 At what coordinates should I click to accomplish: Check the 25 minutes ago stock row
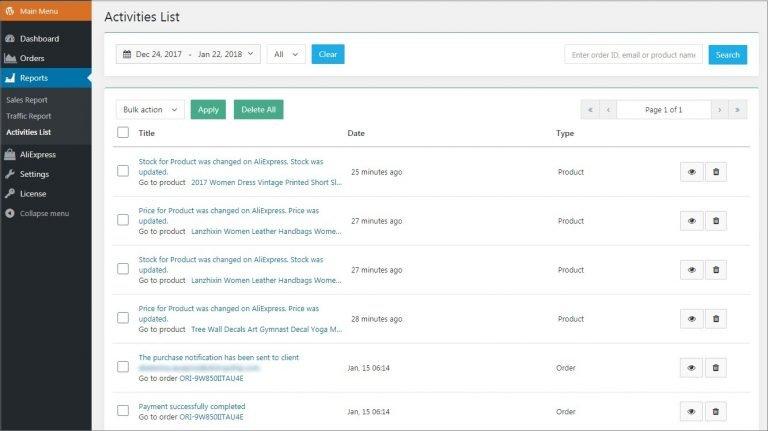click(123, 171)
